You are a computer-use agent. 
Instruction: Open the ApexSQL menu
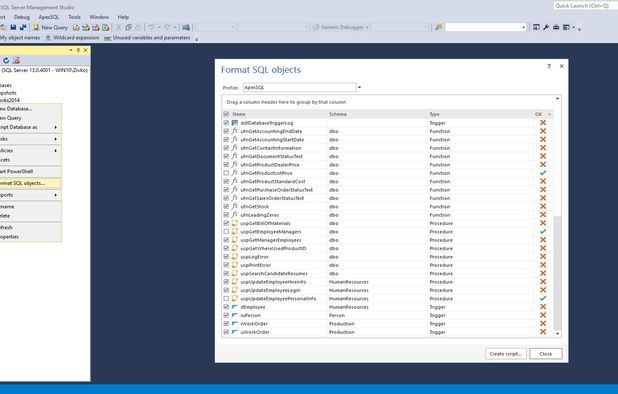49,17
